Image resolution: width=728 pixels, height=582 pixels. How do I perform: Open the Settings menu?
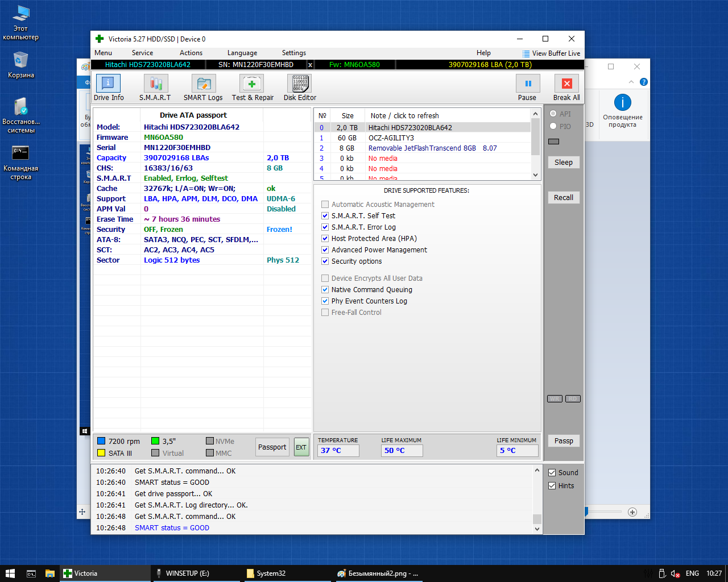pos(294,53)
